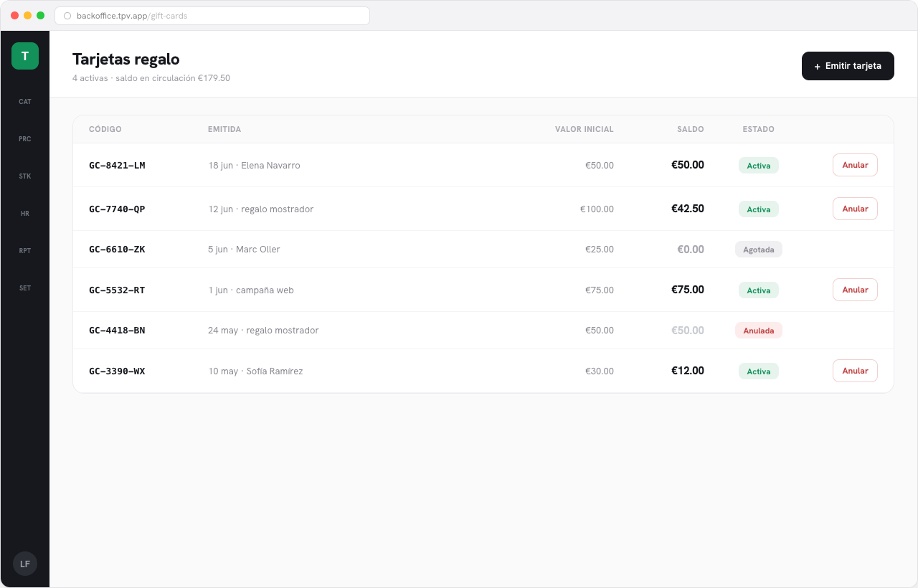Image resolution: width=918 pixels, height=588 pixels.
Task: Select code GC-5532-RT
Action: [x=117, y=290]
